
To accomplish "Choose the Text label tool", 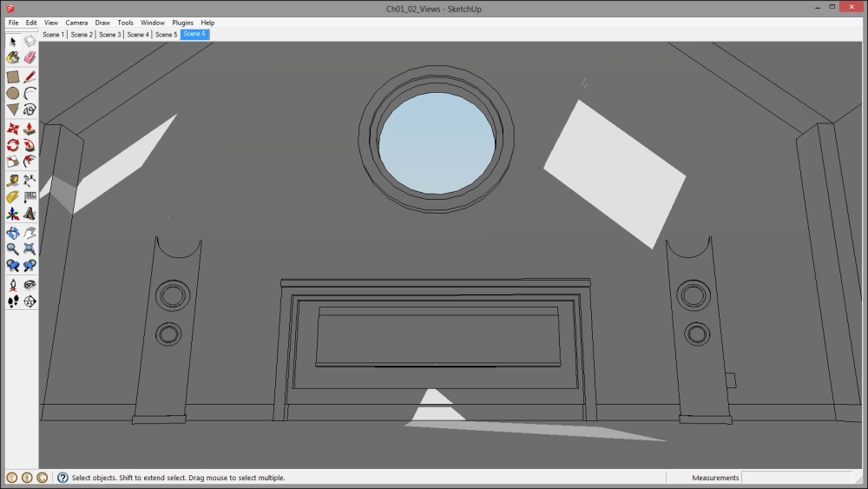I will pyautogui.click(x=30, y=196).
